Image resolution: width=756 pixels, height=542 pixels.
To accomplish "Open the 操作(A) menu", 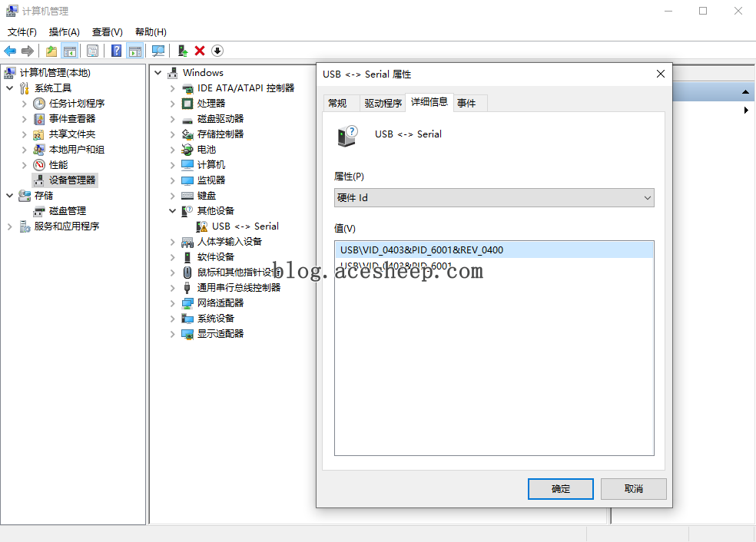I will 64,31.
